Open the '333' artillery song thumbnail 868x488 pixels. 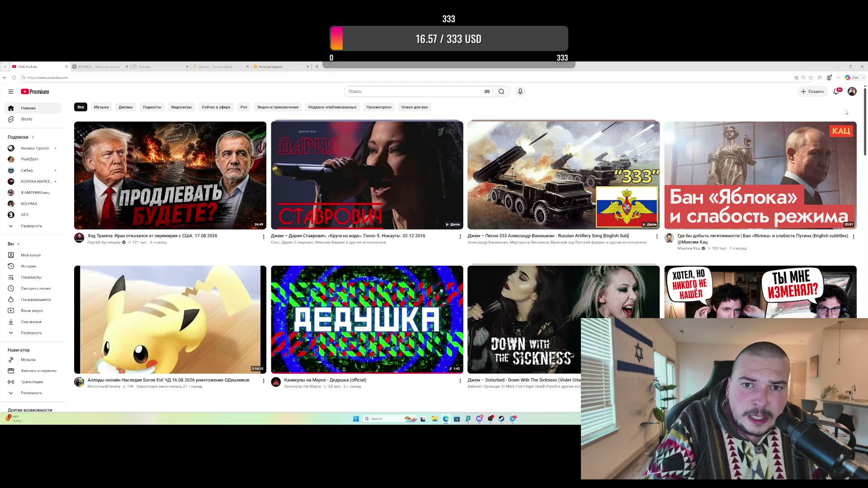tap(563, 175)
